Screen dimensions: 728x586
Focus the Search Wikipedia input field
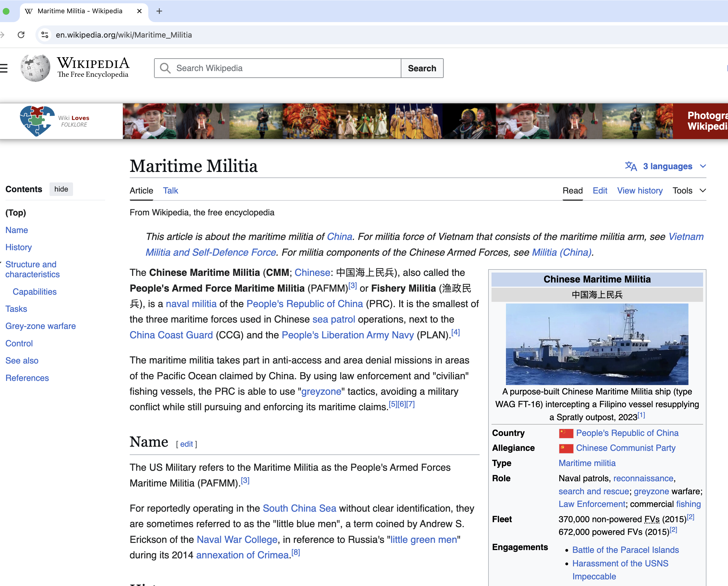click(x=278, y=68)
